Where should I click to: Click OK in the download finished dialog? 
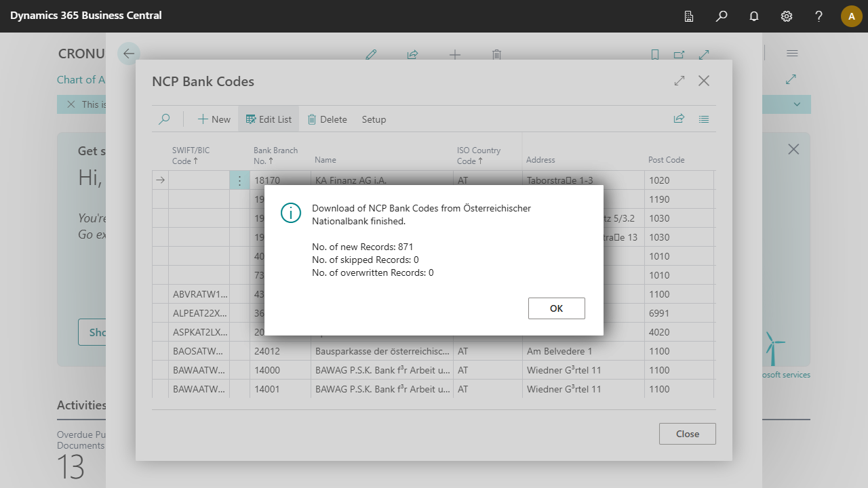[556, 308]
